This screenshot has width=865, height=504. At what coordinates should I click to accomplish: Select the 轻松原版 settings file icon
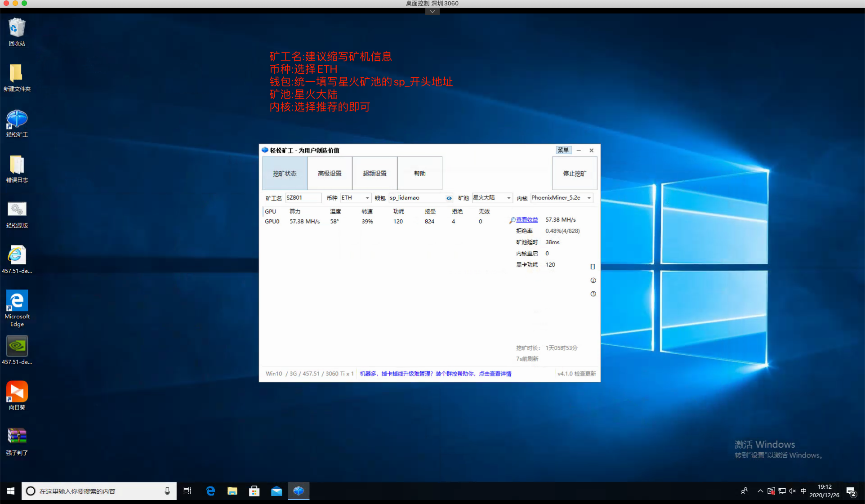point(17,214)
